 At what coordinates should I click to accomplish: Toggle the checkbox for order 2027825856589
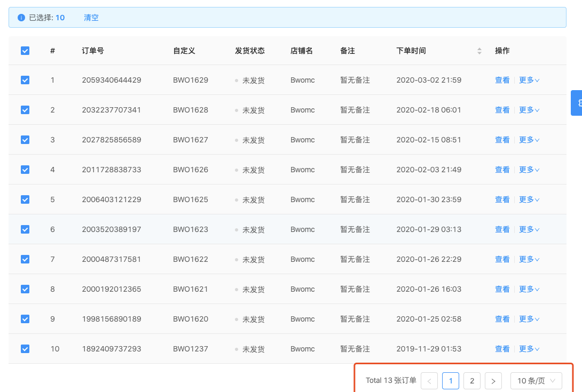(25, 140)
